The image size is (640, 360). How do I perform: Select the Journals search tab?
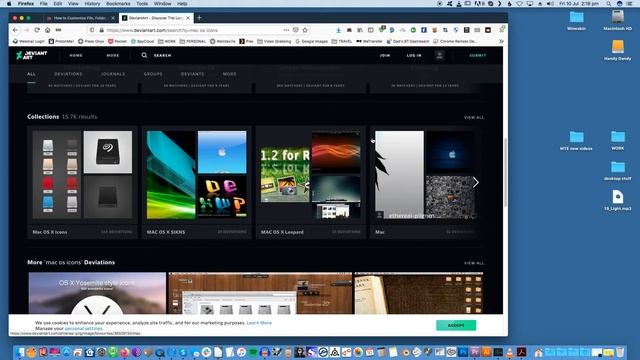tap(113, 74)
